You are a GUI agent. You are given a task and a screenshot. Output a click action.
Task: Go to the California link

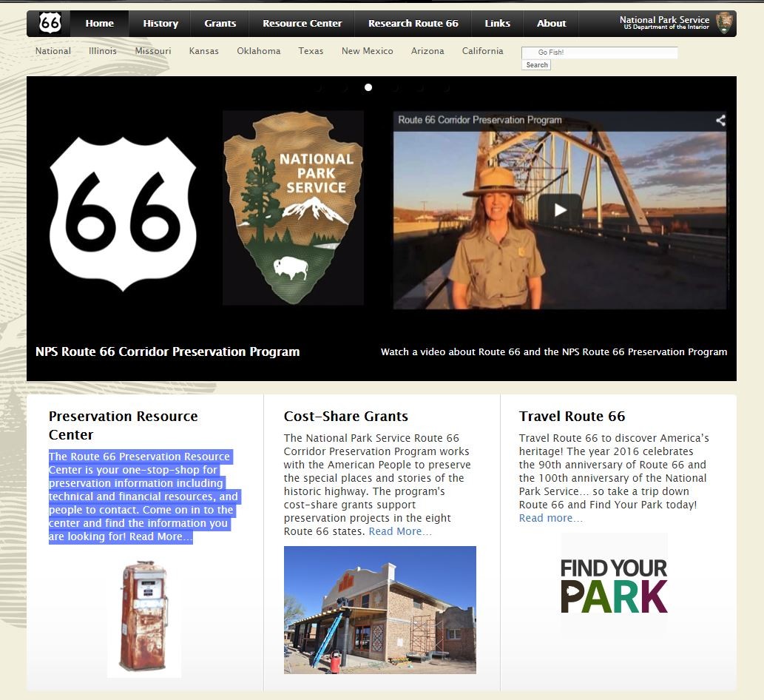(482, 51)
